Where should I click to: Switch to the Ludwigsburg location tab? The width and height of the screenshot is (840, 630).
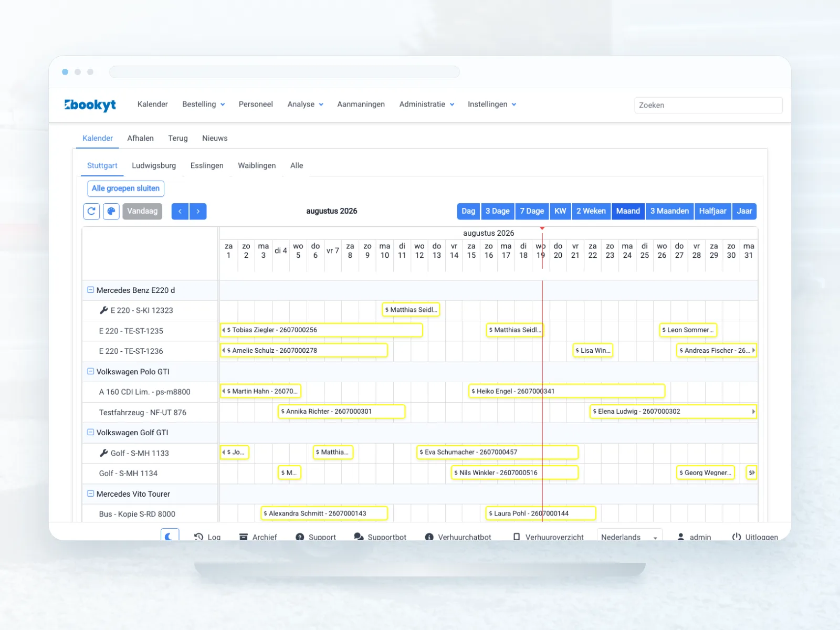(x=154, y=165)
